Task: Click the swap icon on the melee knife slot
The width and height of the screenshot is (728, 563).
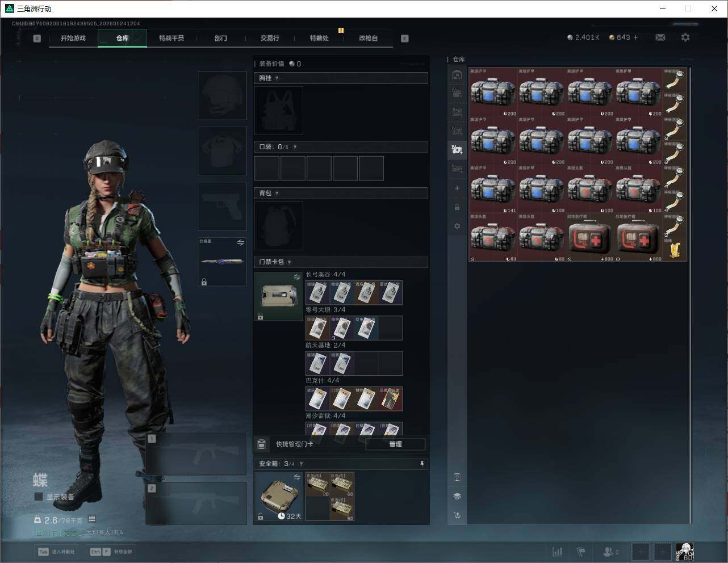Action: click(241, 243)
